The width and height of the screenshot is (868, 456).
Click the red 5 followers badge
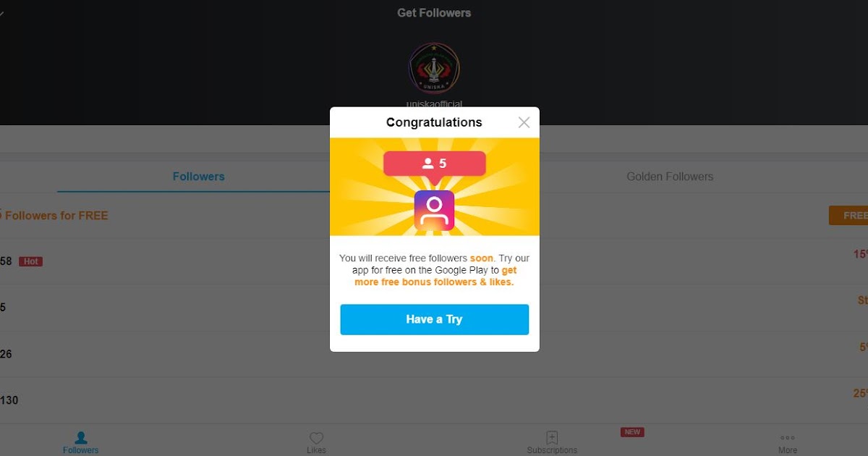point(434,164)
